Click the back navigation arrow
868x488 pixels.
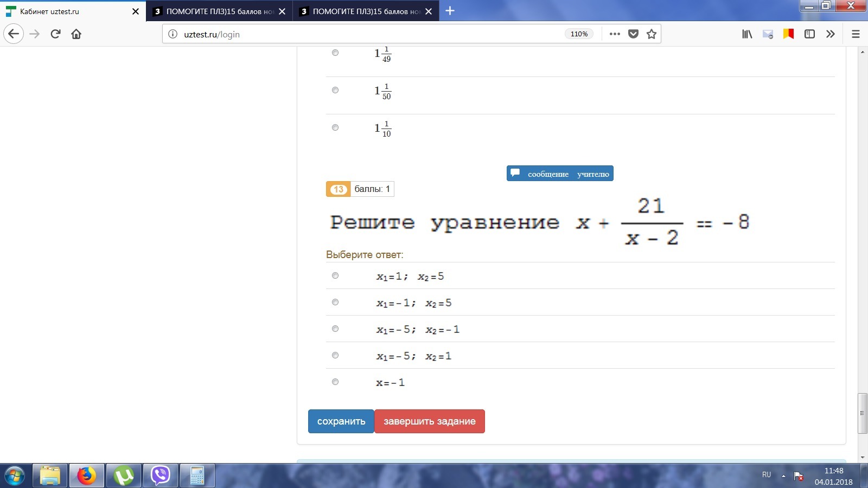pos(14,34)
